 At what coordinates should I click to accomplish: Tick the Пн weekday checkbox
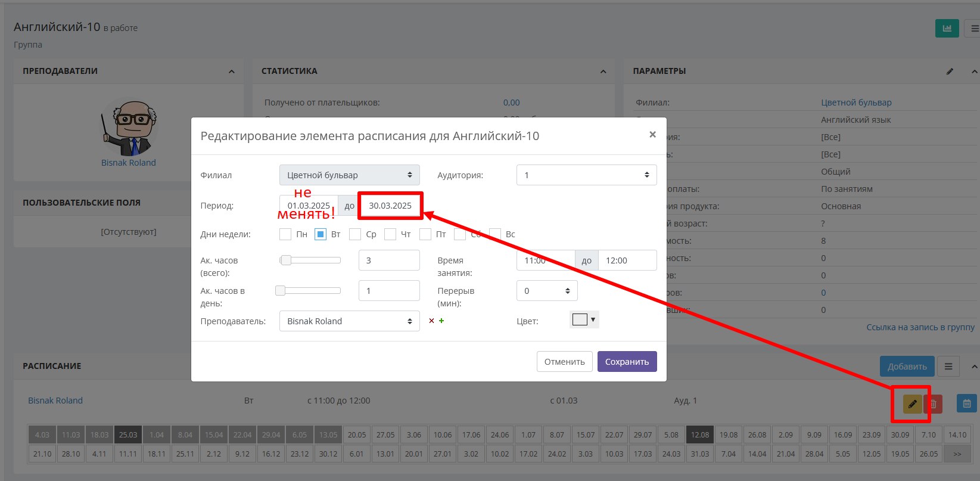pos(285,234)
